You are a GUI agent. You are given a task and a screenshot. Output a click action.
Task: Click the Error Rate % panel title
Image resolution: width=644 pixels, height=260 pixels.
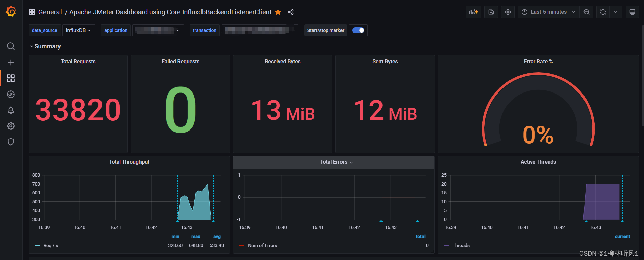[x=538, y=61]
